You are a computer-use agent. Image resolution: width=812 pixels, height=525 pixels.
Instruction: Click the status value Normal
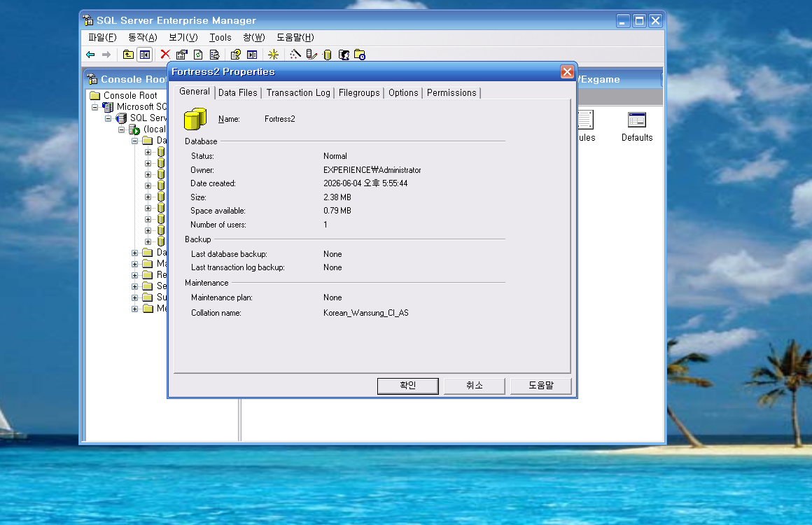[x=335, y=156]
